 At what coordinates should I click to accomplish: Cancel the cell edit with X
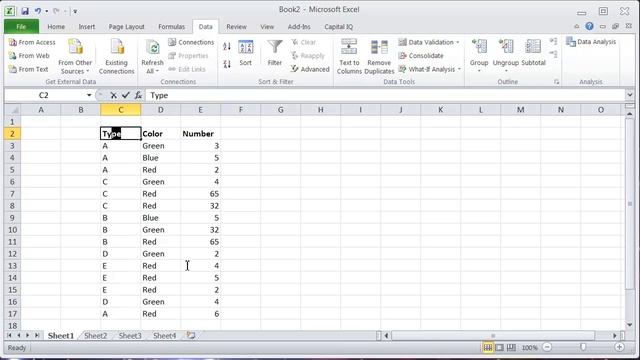coord(113,96)
